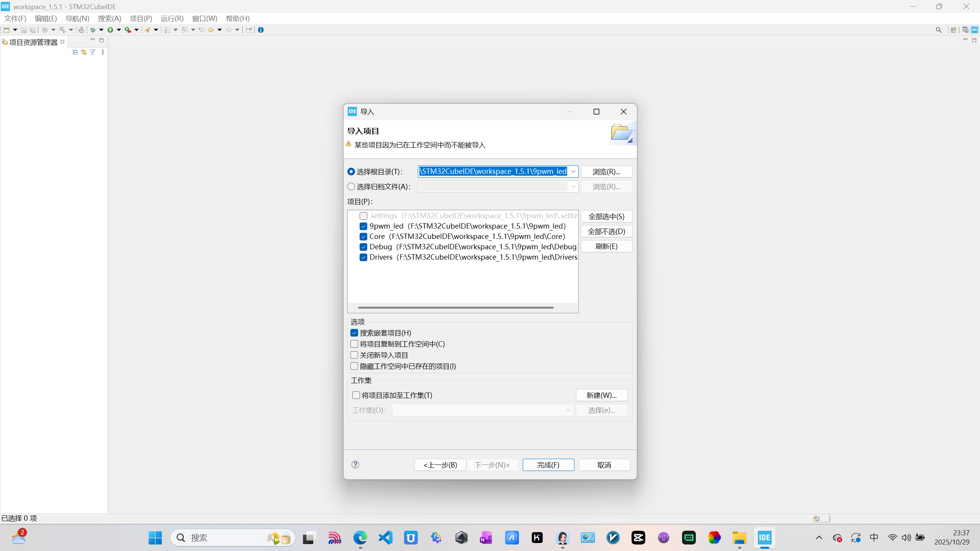Click the 全部不选(D) deselect all button
Viewport: 980px width, 551px height.
point(606,231)
